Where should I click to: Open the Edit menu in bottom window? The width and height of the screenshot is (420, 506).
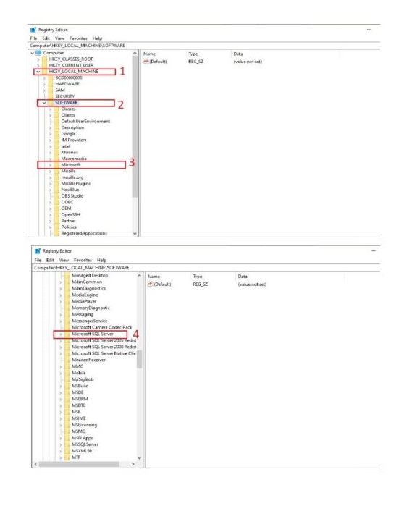pyautogui.click(x=50, y=260)
